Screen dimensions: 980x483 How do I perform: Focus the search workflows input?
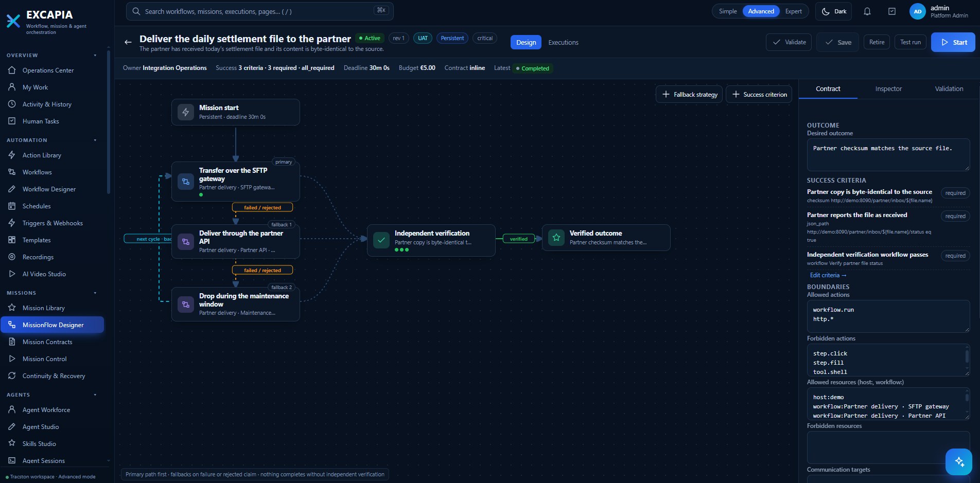(260, 11)
